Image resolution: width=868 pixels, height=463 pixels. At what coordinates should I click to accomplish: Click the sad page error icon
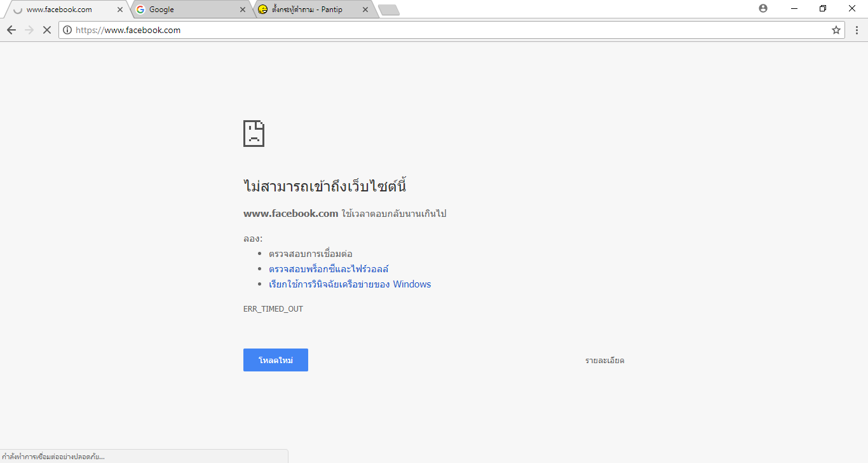(254, 134)
